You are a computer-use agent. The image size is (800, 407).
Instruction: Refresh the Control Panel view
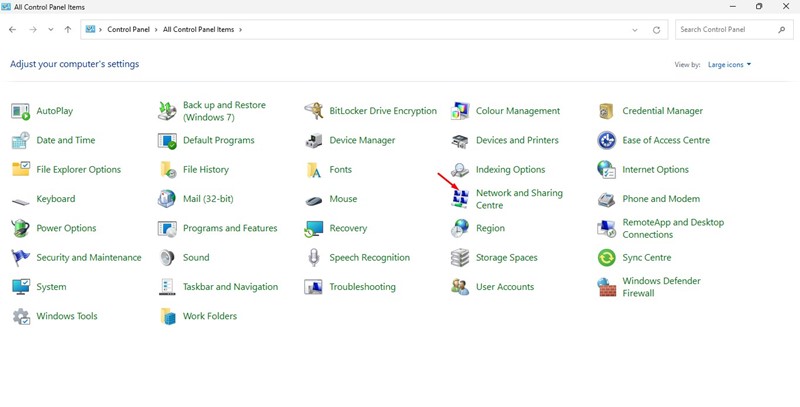pos(656,30)
